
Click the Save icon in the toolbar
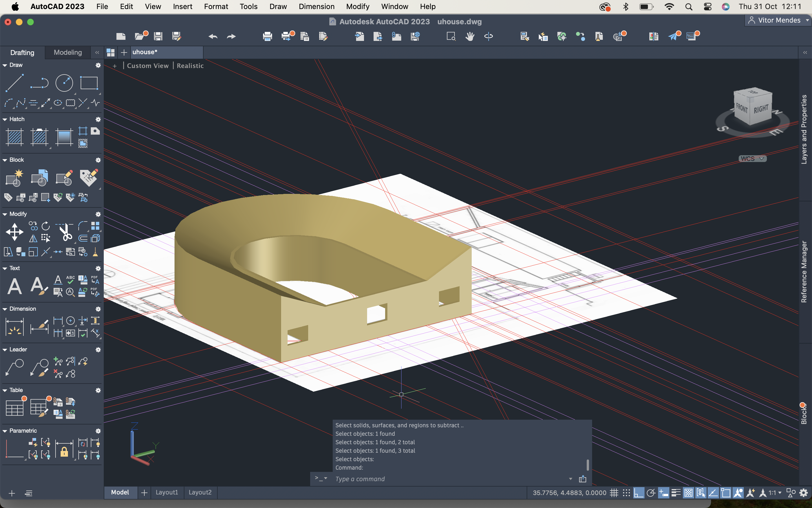point(158,36)
